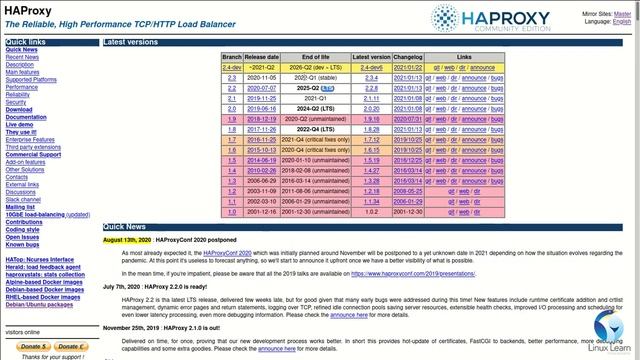This screenshot has height=360, width=640.
Task: Open the Coding style link
Action: coord(22,229)
